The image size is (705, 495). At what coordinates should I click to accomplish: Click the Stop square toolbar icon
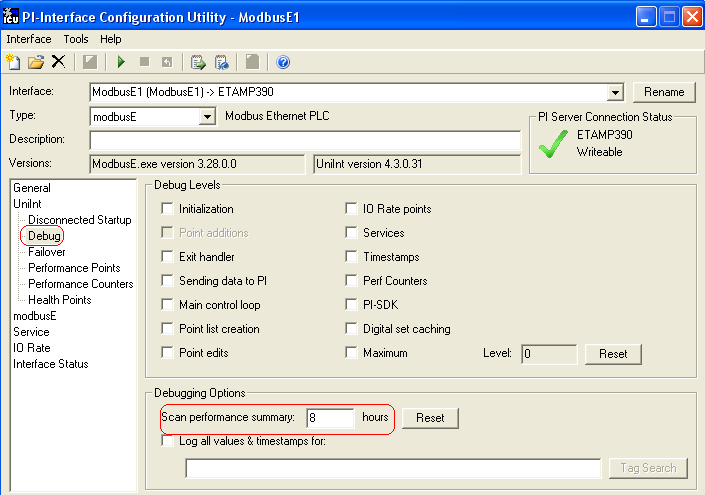pos(144,62)
